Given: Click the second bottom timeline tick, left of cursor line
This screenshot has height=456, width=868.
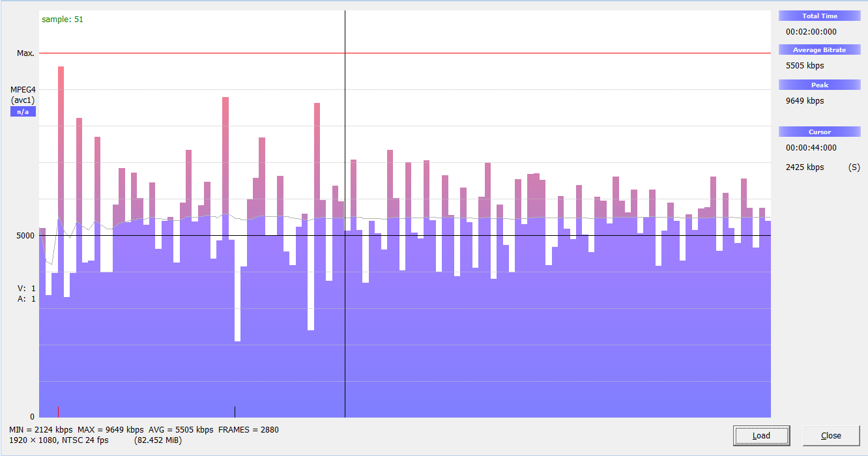Looking at the screenshot, I should pos(235,411).
